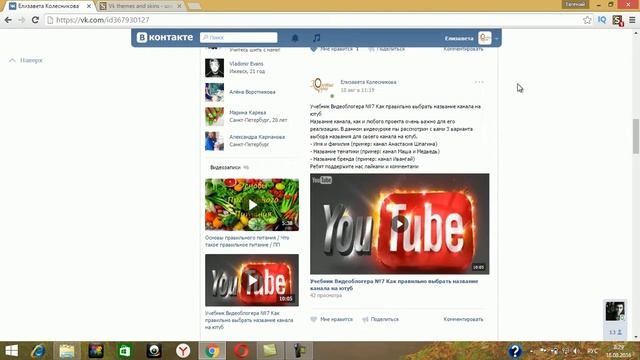This screenshot has width=640, height=360.
Task: Click Комментировать under the YouTube video post
Action: pos(463,319)
